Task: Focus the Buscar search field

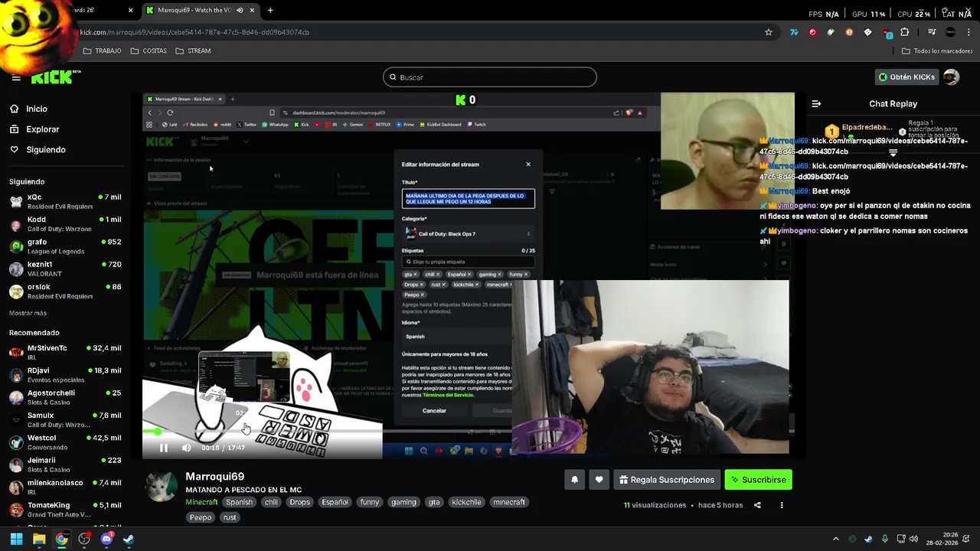Action: pos(490,77)
